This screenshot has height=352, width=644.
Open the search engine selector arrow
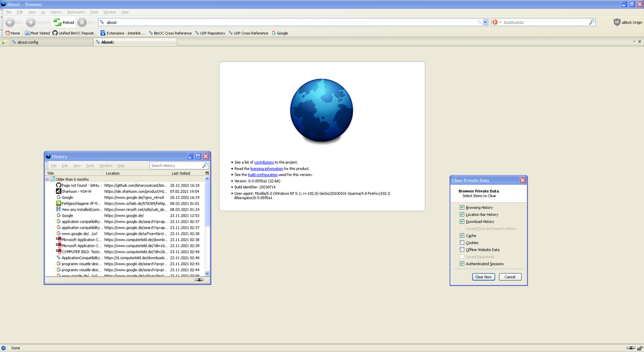pos(501,22)
